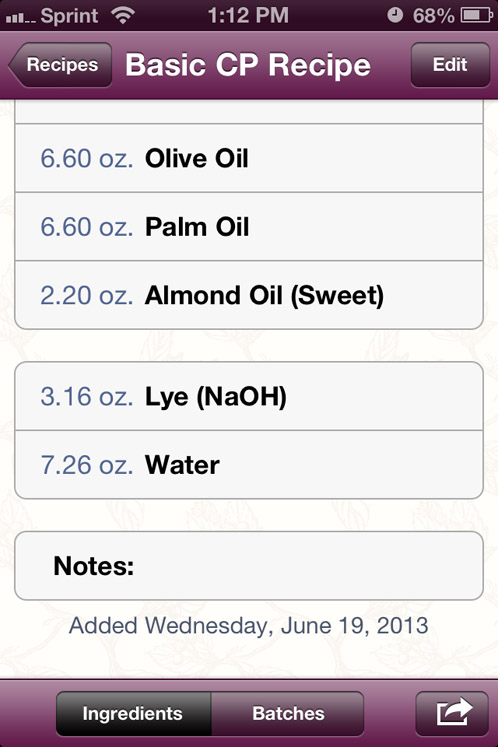498x747 pixels.
Task: Switch to the Batches tab
Action: point(288,713)
